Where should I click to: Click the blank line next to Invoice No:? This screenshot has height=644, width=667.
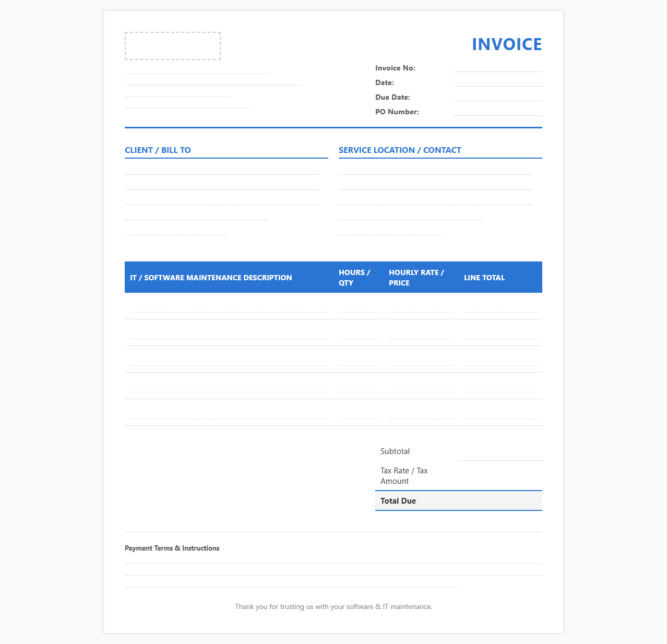498,67
